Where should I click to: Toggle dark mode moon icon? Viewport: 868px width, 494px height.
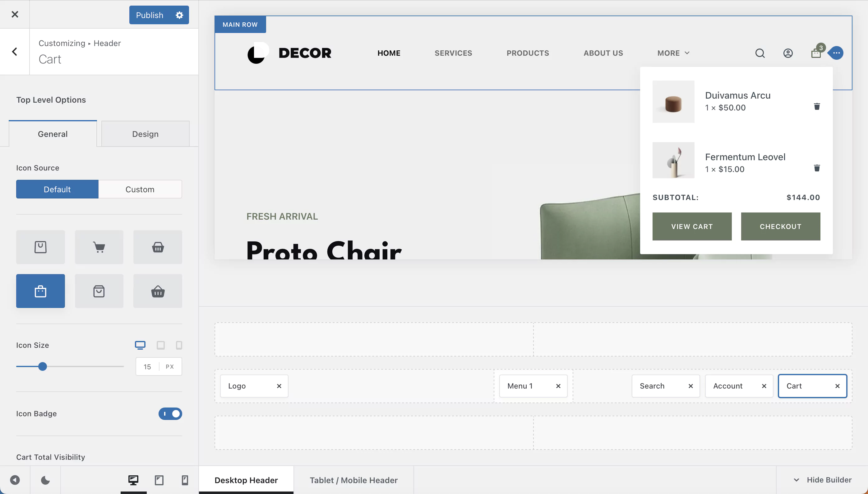pyautogui.click(x=45, y=480)
